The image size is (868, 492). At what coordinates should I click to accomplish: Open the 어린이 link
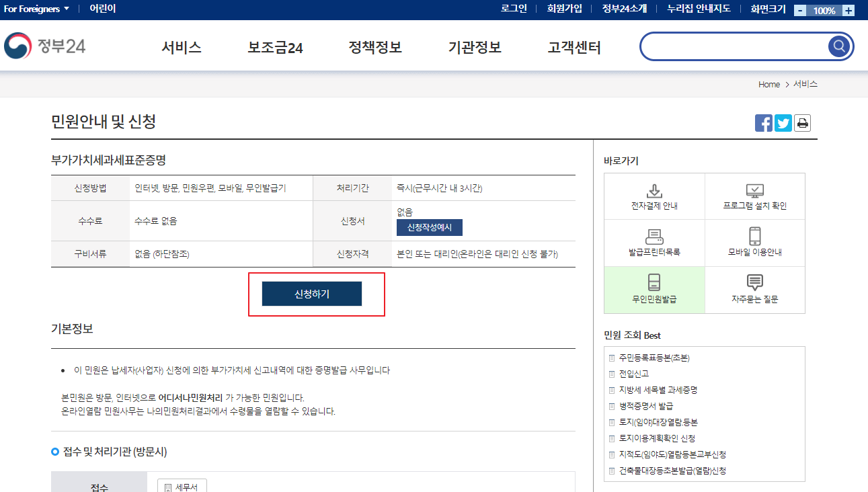click(102, 9)
